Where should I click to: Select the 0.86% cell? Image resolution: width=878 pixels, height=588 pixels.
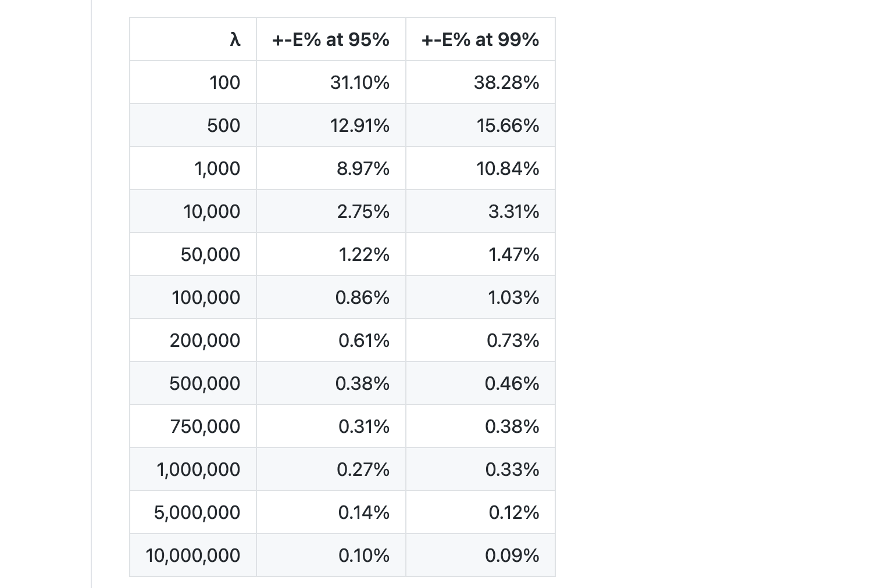pos(362,297)
